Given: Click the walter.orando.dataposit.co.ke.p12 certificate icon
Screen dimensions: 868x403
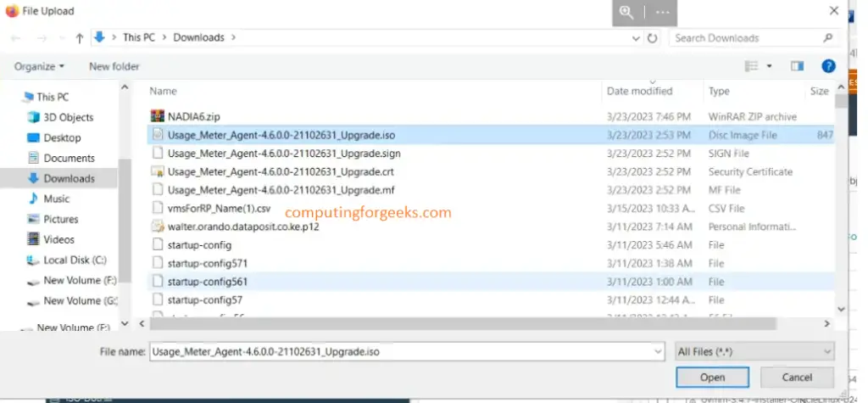Looking at the screenshot, I should point(158,227).
